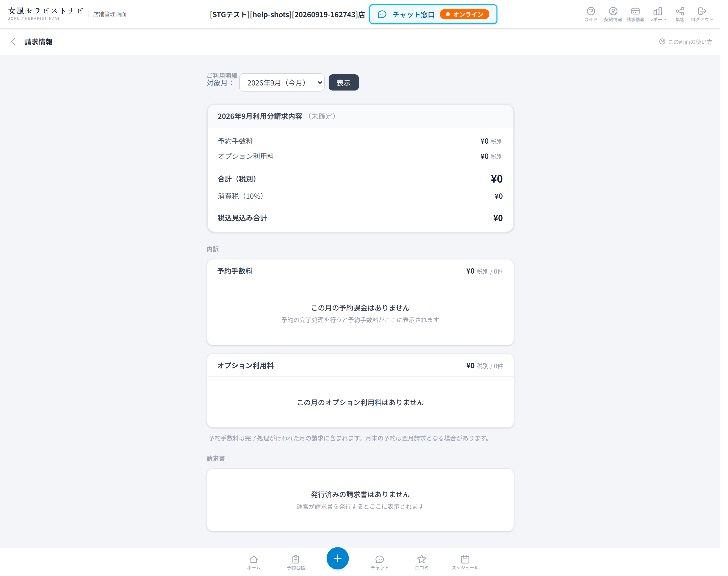The height and width of the screenshot is (576, 728).
Task: Open チャット in bottom navigation
Action: pos(379,563)
